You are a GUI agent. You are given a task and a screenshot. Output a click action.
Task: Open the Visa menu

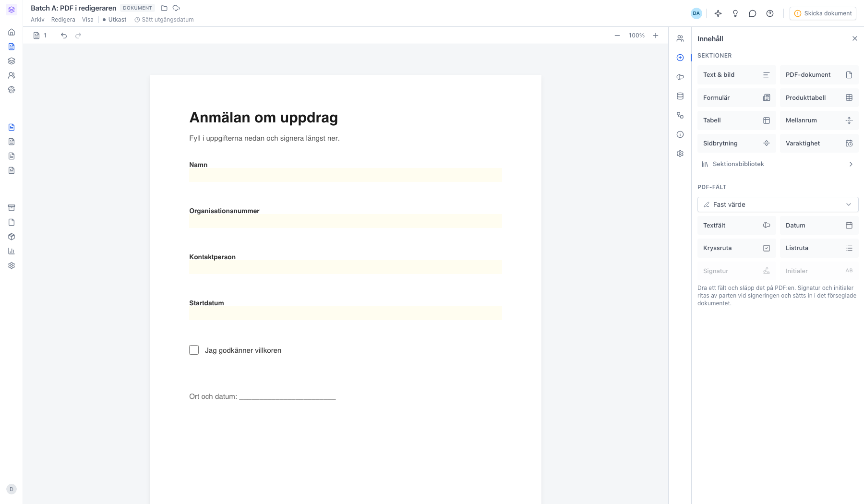click(x=88, y=20)
